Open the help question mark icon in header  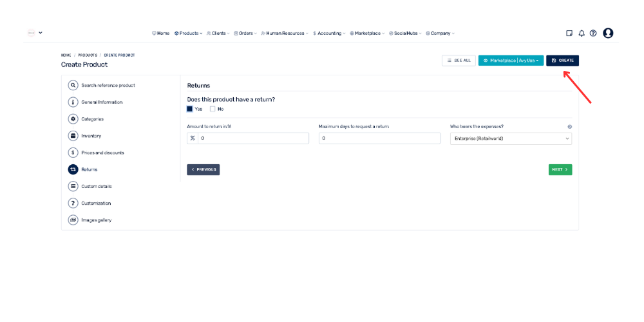coord(593,33)
